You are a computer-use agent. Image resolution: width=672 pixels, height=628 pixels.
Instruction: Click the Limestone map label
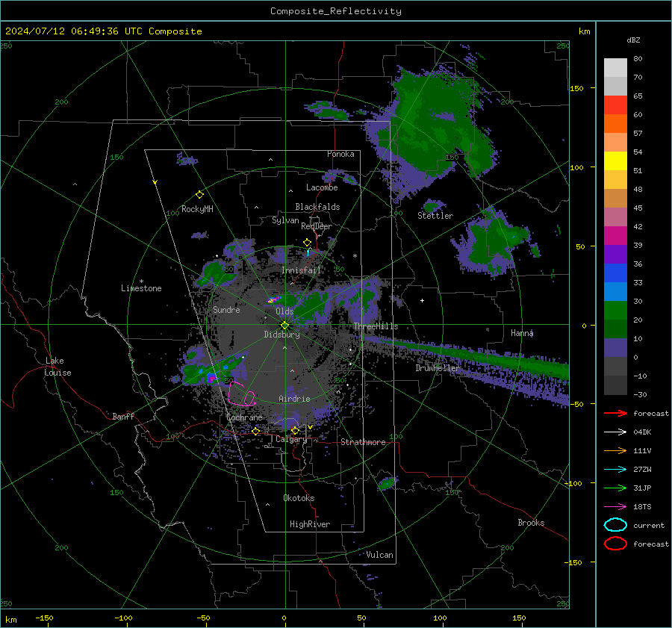(141, 288)
